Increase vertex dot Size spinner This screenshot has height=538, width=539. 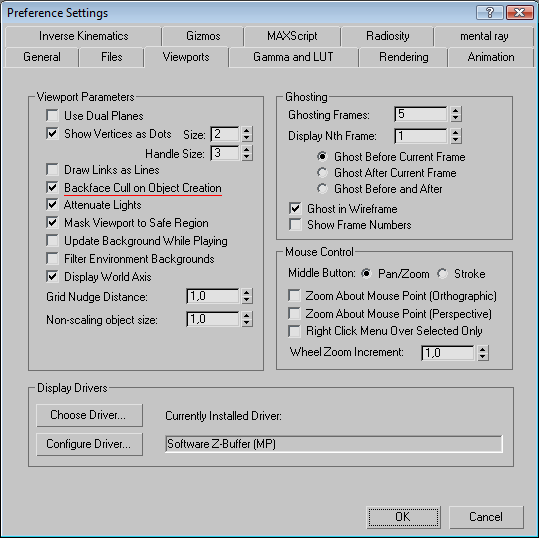pyautogui.click(x=246, y=130)
